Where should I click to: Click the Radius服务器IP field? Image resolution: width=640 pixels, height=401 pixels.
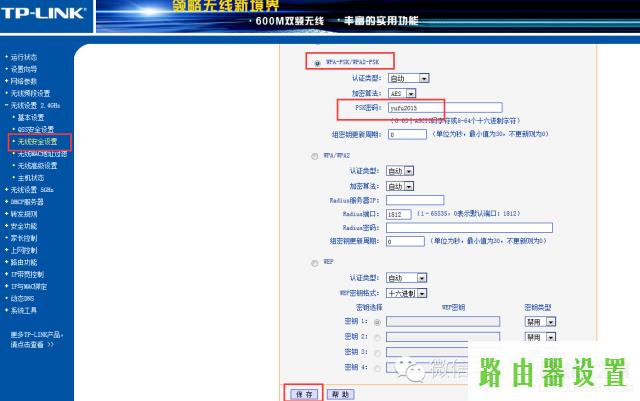415,200
